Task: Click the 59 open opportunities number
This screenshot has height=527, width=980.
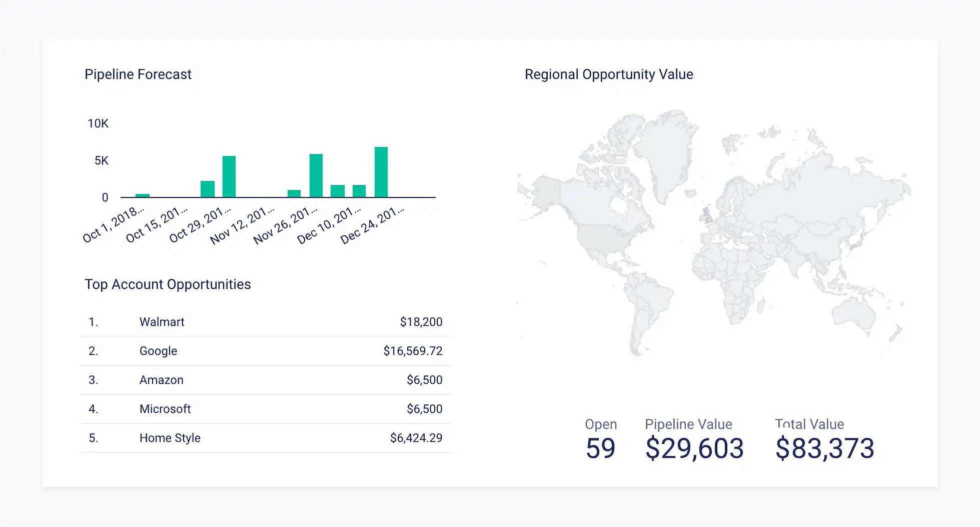Action: click(600, 448)
